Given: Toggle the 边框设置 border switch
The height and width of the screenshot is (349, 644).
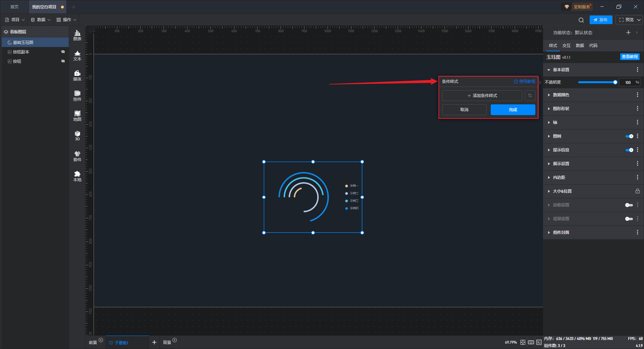Looking at the screenshot, I should pyautogui.click(x=629, y=205).
